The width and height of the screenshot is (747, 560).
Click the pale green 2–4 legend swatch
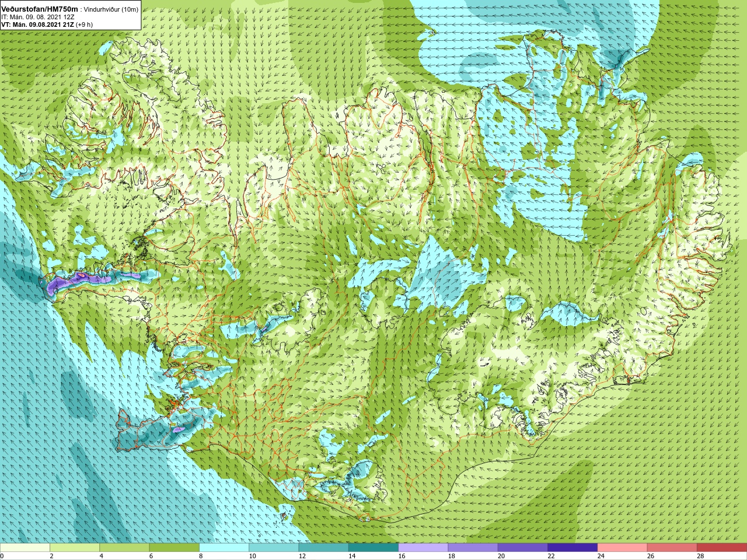click(75, 548)
